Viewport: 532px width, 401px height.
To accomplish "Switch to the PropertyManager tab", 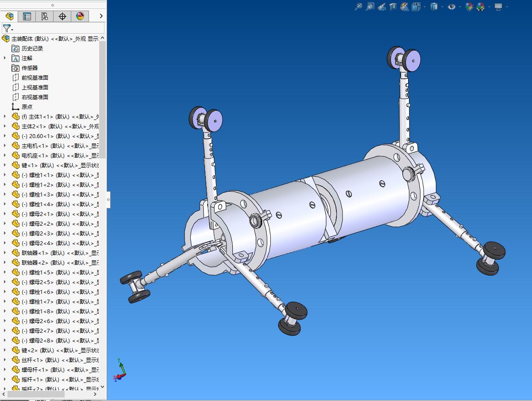I will (x=27, y=16).
